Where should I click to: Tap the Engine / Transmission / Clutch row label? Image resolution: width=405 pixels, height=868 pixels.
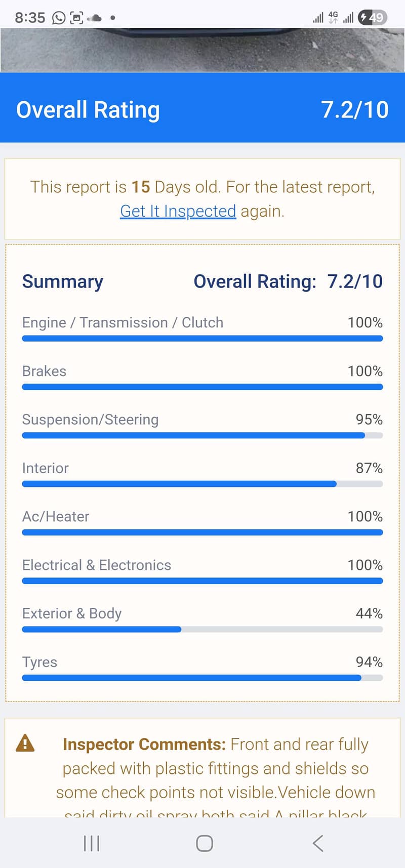point(123,322)
